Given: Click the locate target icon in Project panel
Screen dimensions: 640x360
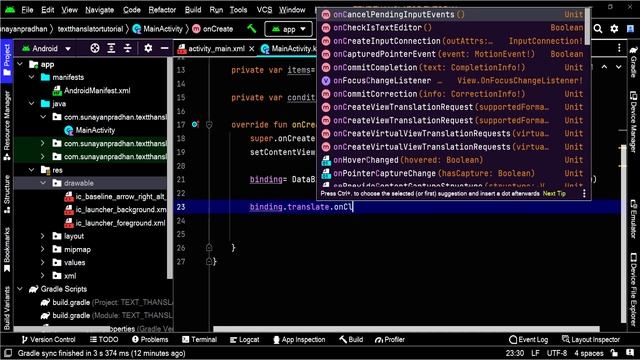Looking at the screenshot, I should pos(95,48).
